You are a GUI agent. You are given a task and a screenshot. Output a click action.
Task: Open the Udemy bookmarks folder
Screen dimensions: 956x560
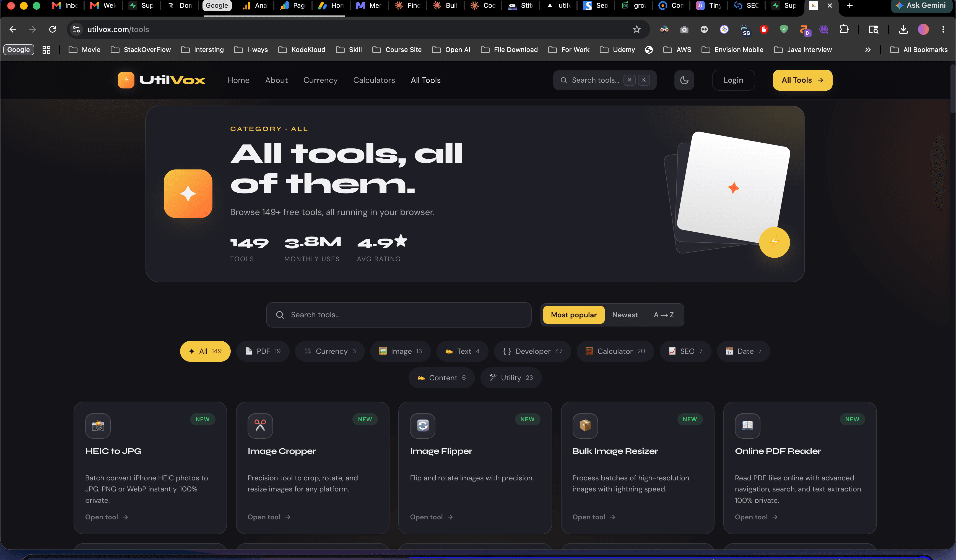[617, 50]
